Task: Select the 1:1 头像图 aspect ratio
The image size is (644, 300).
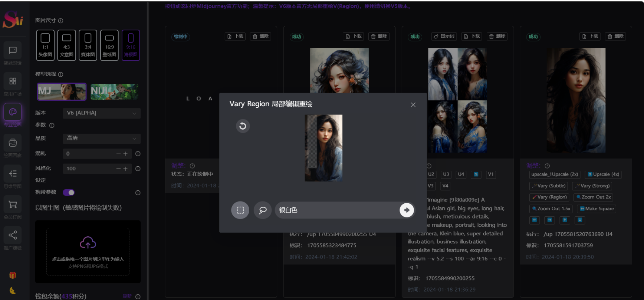Action: [x=45, y=45]
